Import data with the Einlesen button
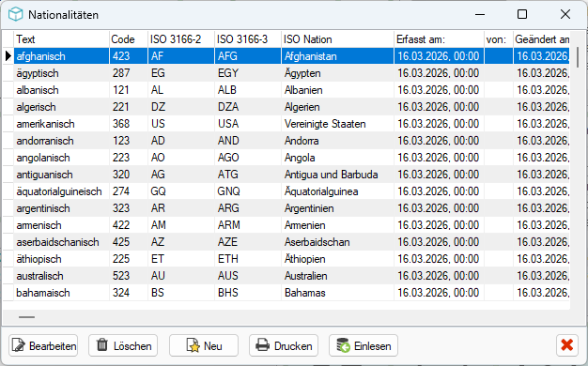This screenshot has width=588, height=366. 364,345
